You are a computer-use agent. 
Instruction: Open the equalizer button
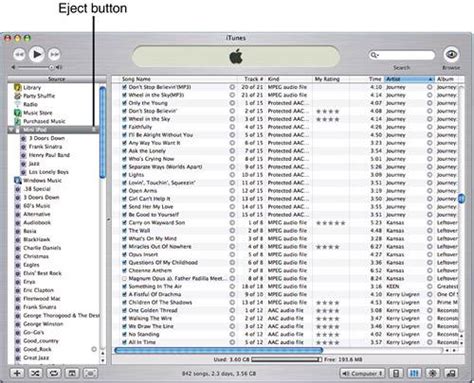[x=414, y=373]
